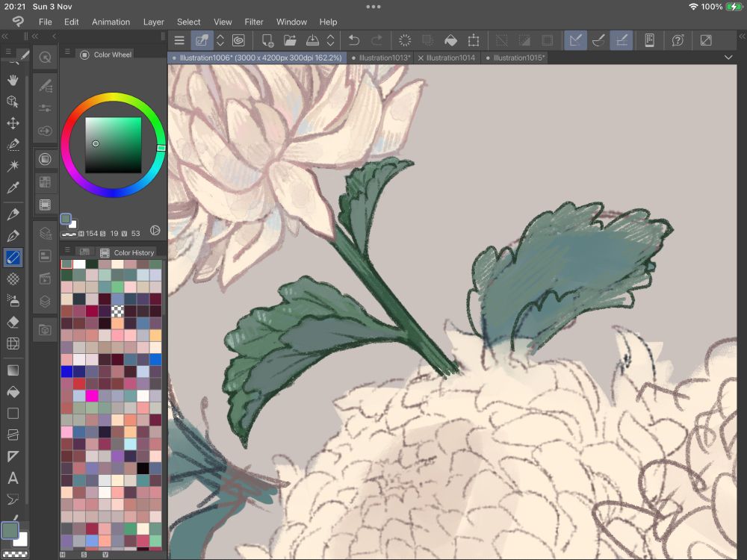Expand canvas tab list chevron
The height and width of the screenshot is (560, 747).
(728, 57)
